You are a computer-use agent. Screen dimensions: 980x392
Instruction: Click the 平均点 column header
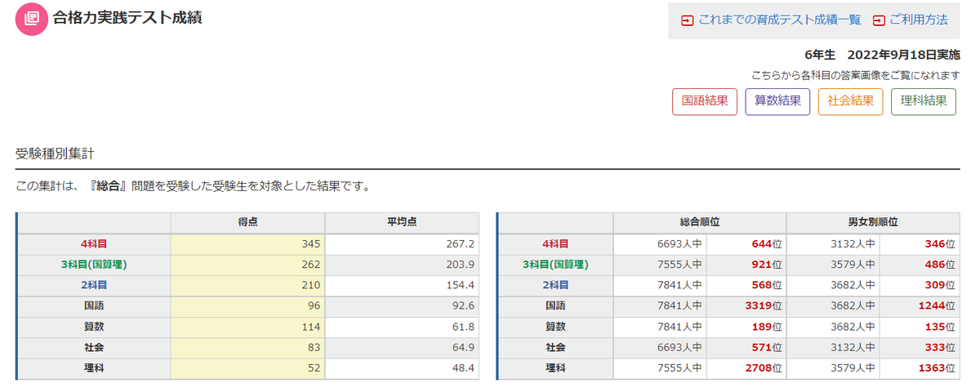pos(403,222)
